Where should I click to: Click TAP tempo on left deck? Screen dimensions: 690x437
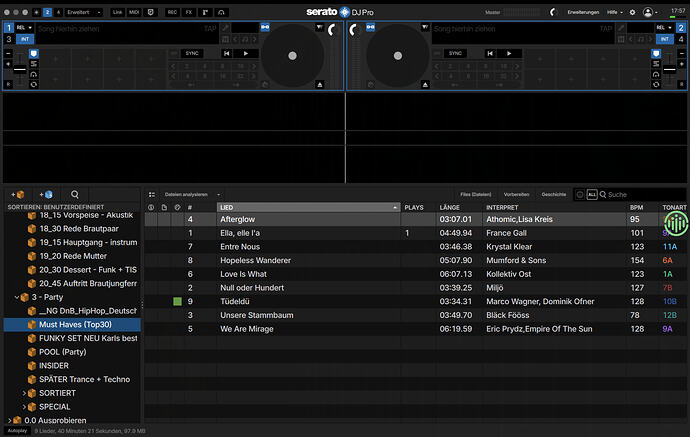[x=210, y=29]
